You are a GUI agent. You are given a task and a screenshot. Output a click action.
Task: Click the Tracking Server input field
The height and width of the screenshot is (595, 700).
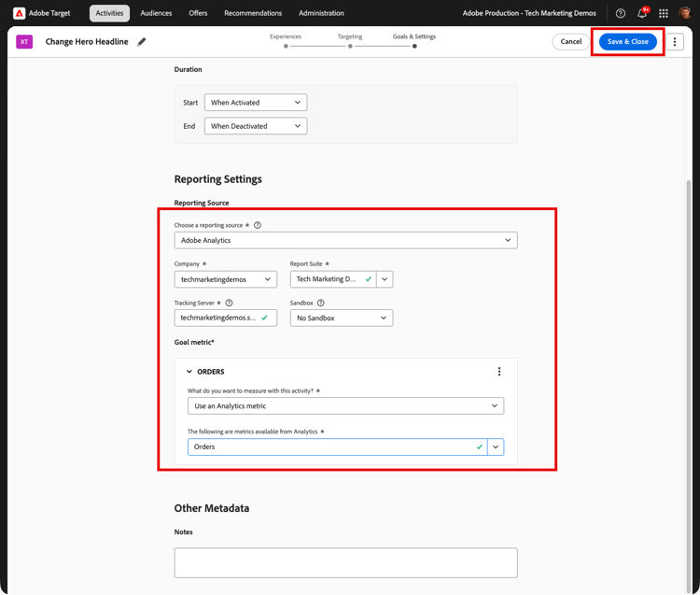click(x=226, y=318)
